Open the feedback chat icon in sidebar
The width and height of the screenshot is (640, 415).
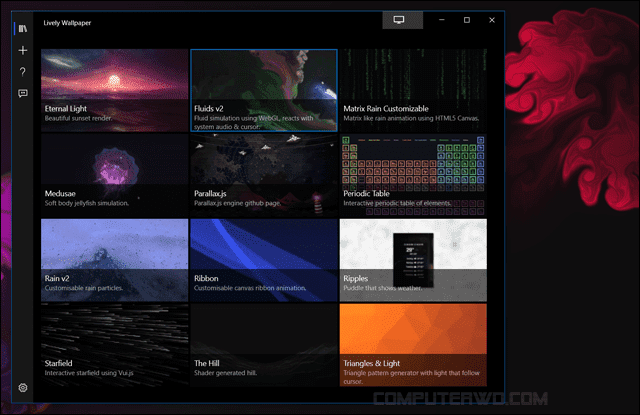click(23, 93)
